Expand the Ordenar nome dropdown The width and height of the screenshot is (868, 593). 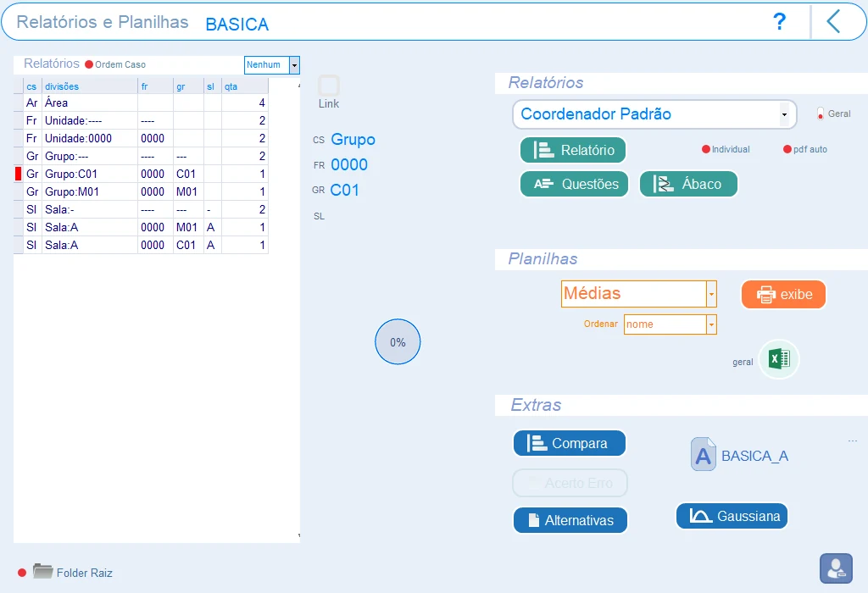[x=711, y=324]
